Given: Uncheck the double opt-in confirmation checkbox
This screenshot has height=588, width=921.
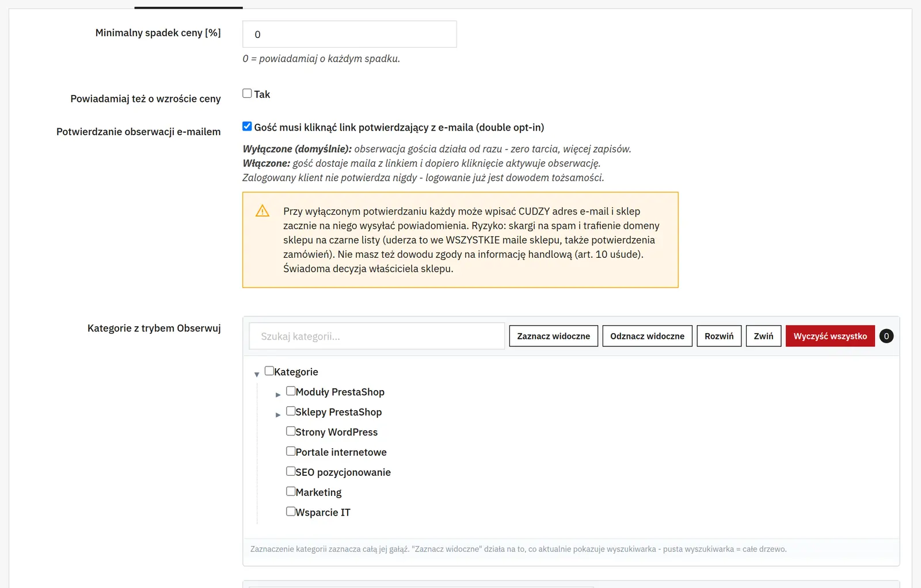Looking at the screenshot, I should pyautogui.click(x=247, y=126).
